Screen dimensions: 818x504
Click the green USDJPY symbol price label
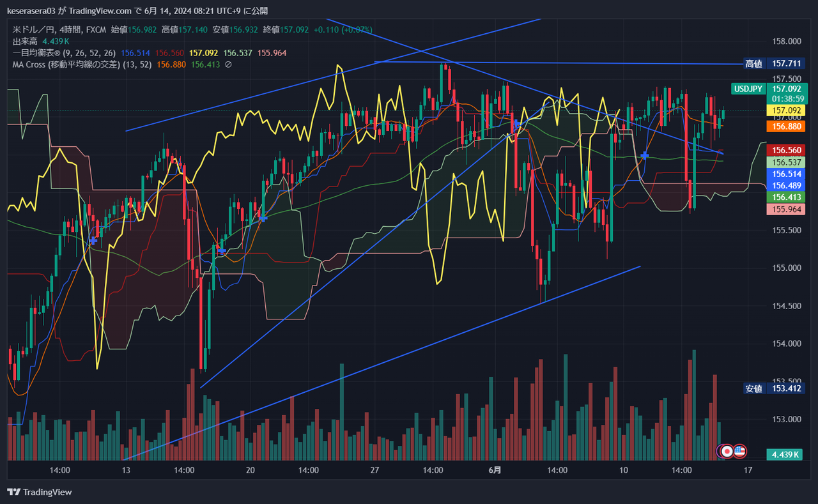click(750, 89)
